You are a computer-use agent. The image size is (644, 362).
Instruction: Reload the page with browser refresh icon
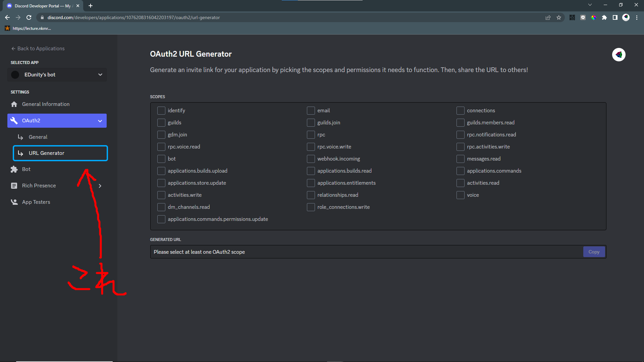pyautogui.click(x=29, y=17)
